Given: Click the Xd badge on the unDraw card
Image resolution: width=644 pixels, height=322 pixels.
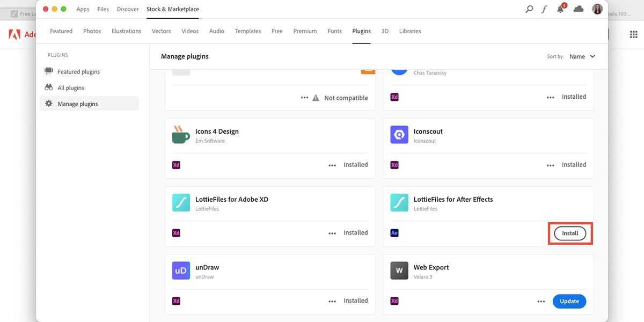Looking at the screenshot, I should [x=176, y=301].
